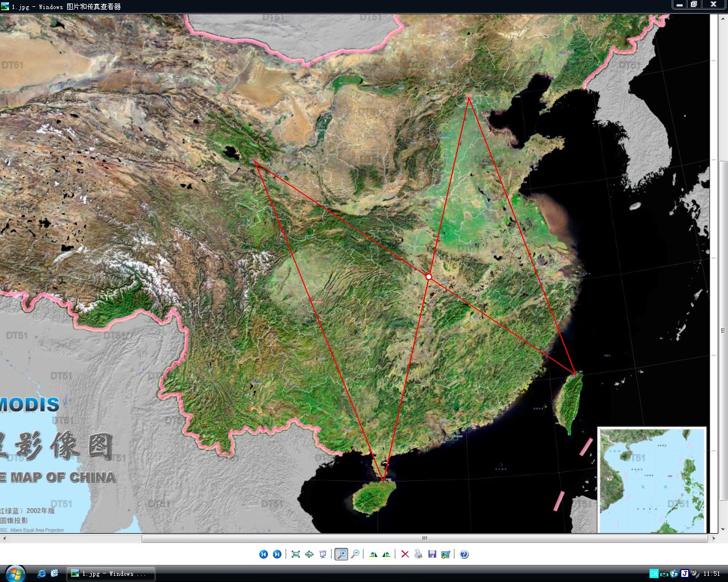Screen dimensions: 728x582
Task: Delete the image with the red X
Action: coord(405,554)
